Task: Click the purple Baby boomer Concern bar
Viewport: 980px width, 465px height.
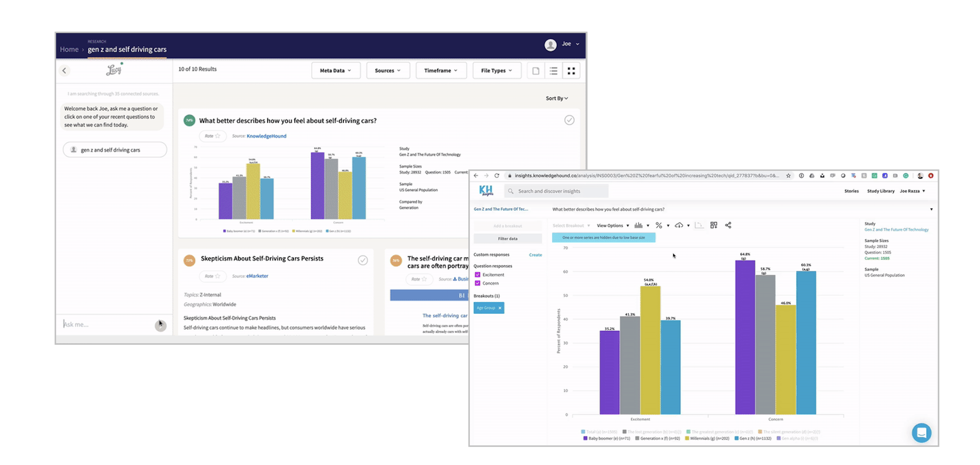Action: click(745, 336)
